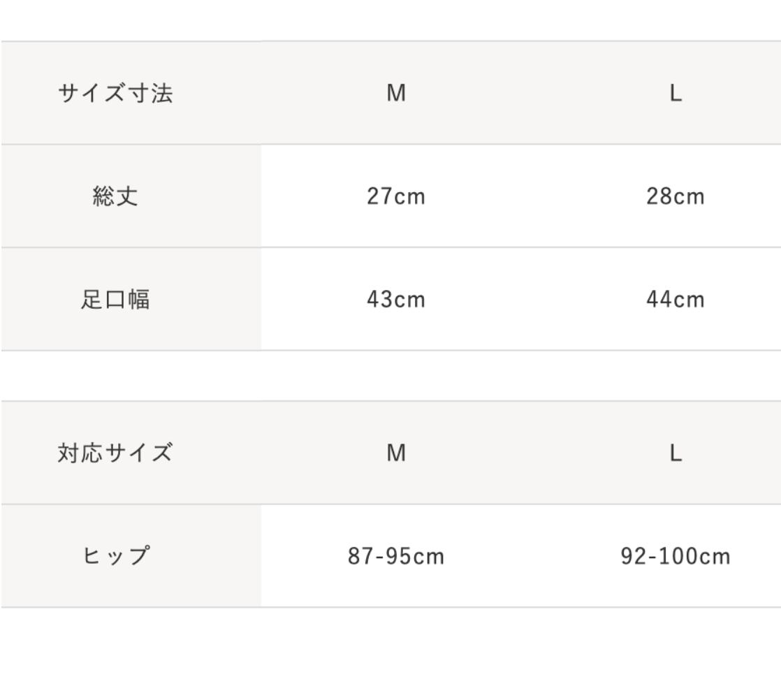Select the 28cm 総丈 value
The image size is (781, 700).
tap(676, 197)
